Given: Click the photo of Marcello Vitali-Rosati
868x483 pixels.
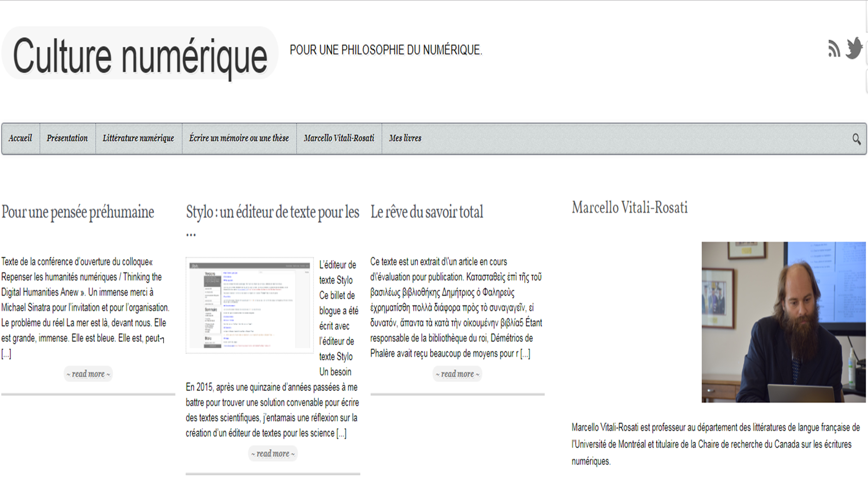Looking at the screenshot, I should coord(783,322).
